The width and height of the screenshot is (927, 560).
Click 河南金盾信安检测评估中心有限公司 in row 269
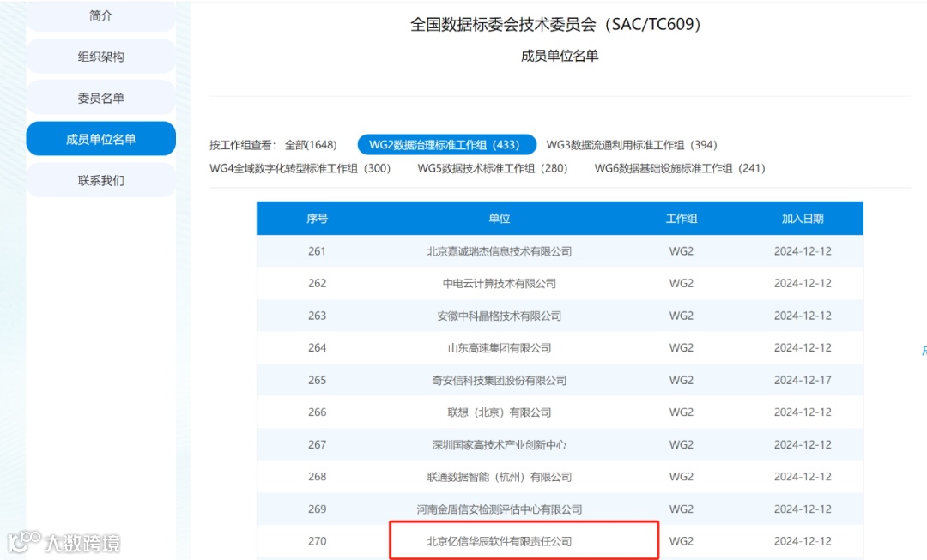499,509
